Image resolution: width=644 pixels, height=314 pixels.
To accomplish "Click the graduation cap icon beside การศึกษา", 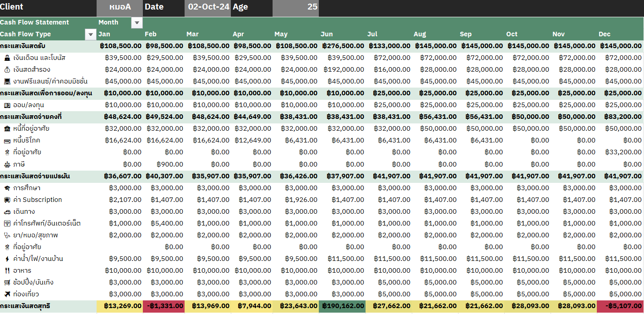I will 7,188.
